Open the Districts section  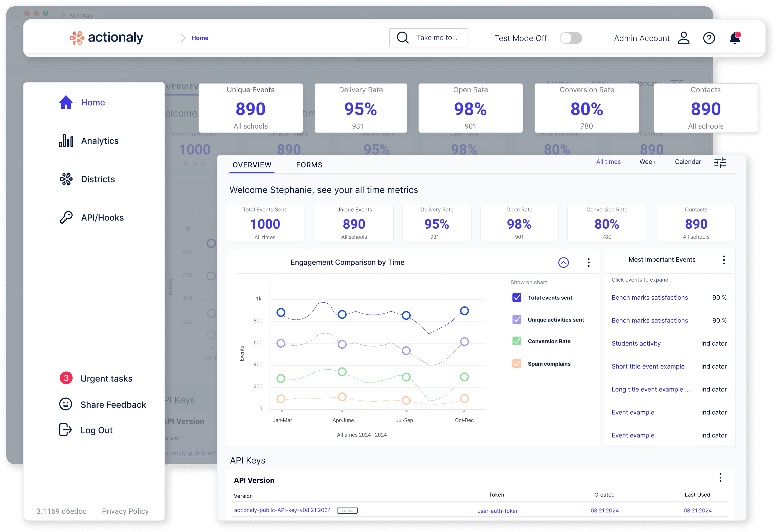tap(98, 179)
